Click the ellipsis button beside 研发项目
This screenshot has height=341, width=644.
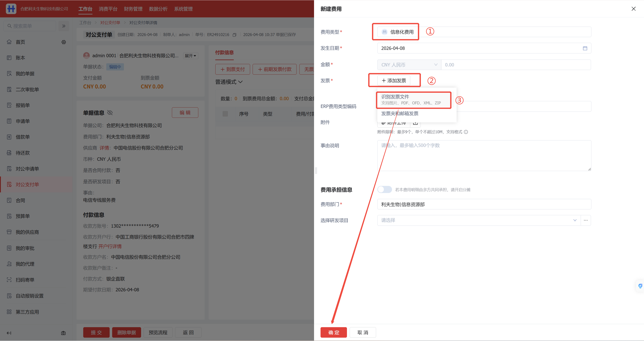tap(586, 220)
